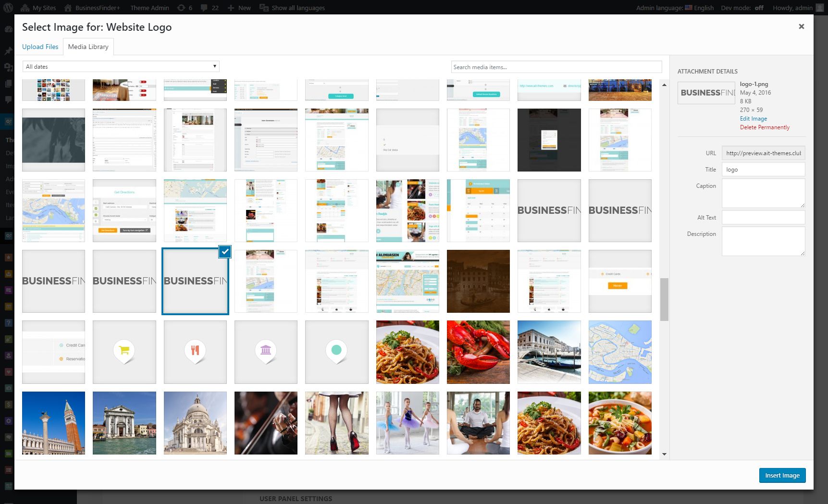Click the URL field
The width and height of the screenshot is (828, 504).
coord(763,153)
